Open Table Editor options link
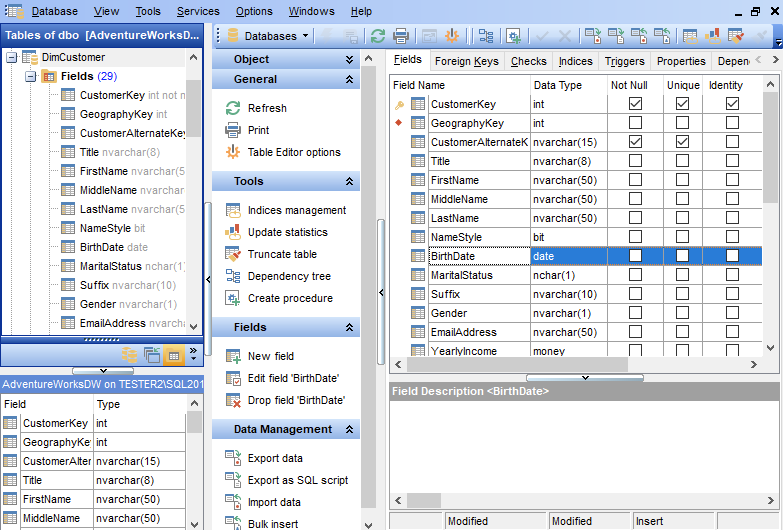The image size is (783, 530). click(294, 152)
